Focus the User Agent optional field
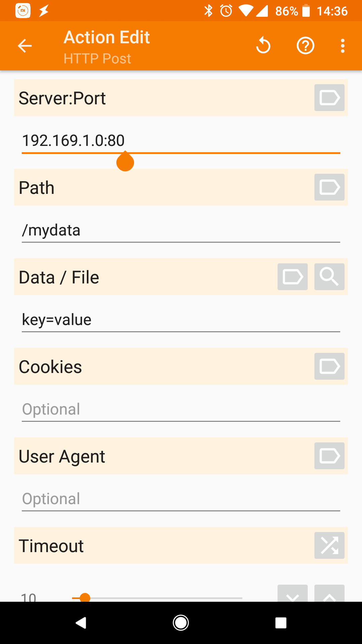 (x=181, y=499)
